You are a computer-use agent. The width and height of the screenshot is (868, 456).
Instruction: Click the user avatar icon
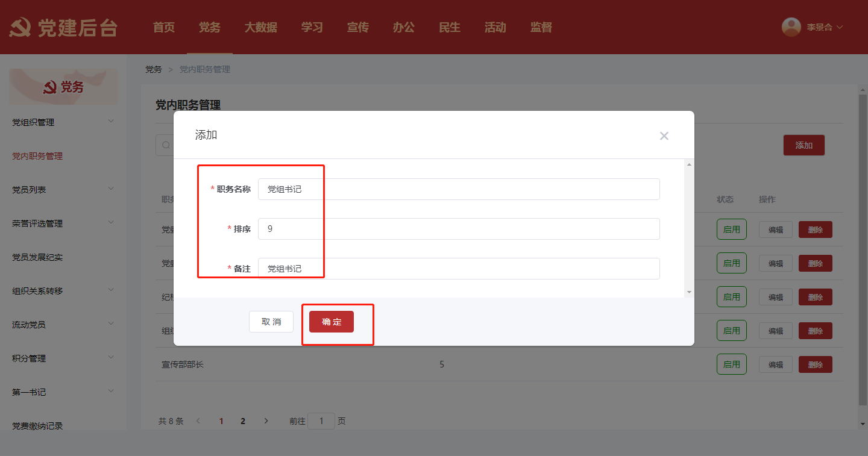(791, 27)
